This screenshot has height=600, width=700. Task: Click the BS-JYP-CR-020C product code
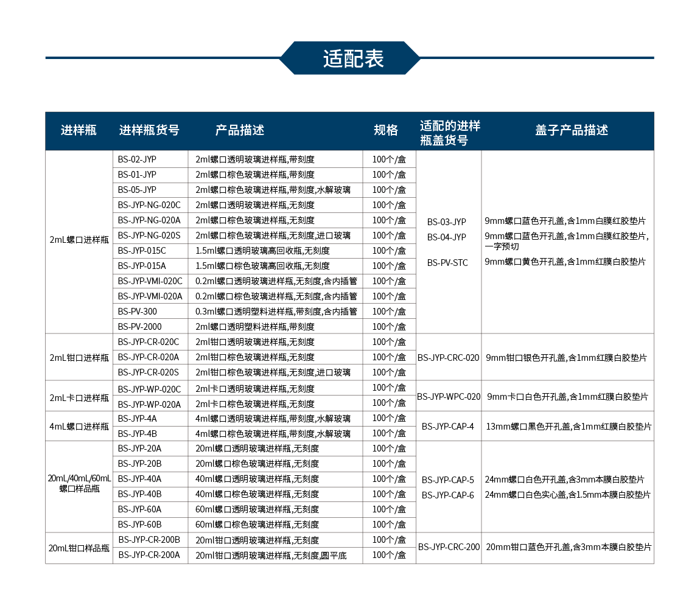point(148,342)
